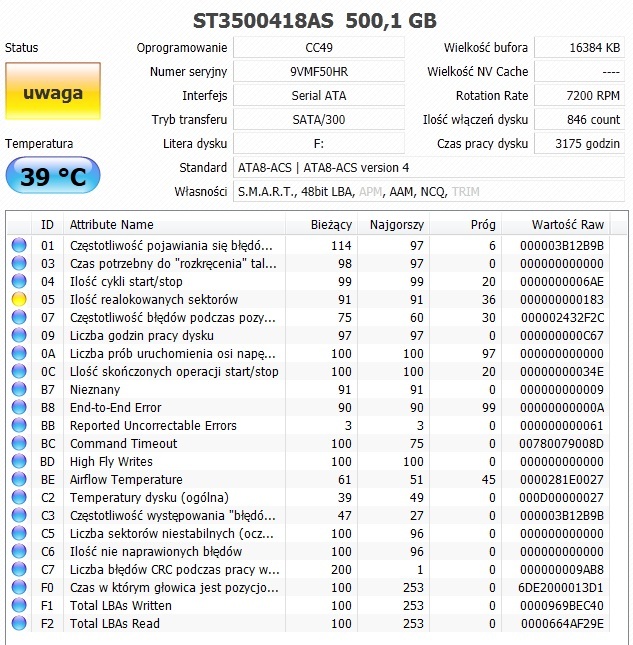Click status orb for Total LBAs Written
This screenshot has height=645, width=633.
click(19, 605)
